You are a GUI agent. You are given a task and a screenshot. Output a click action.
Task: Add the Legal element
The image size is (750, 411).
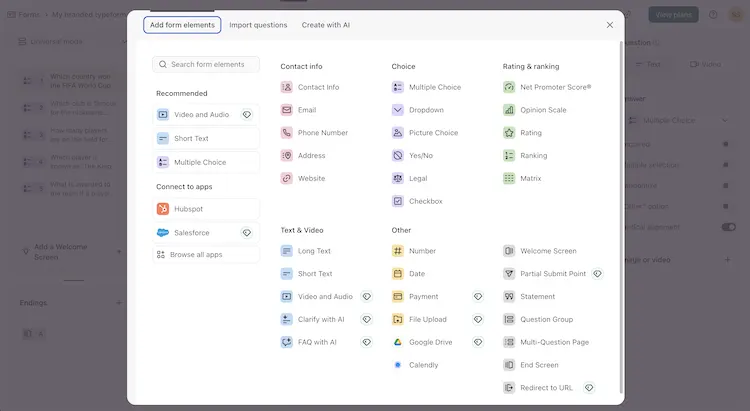point(409,178)
